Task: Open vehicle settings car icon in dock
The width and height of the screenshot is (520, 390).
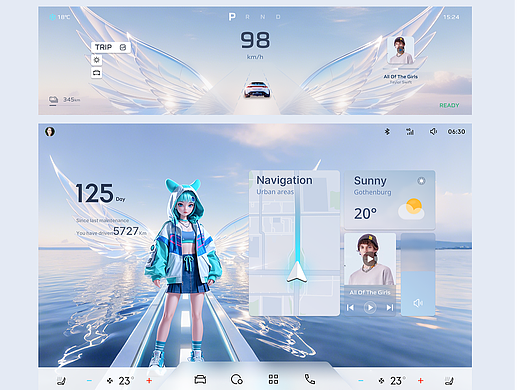Action: coord(200,379)
